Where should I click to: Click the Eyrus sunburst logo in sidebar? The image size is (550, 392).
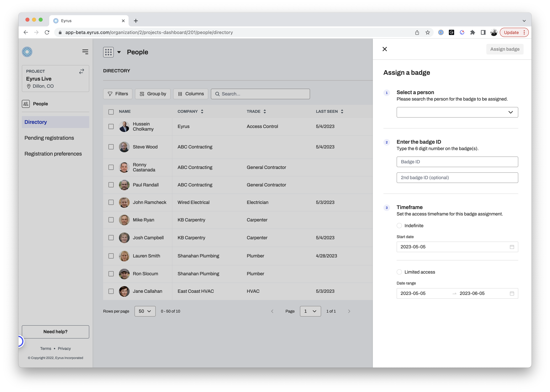27,52
